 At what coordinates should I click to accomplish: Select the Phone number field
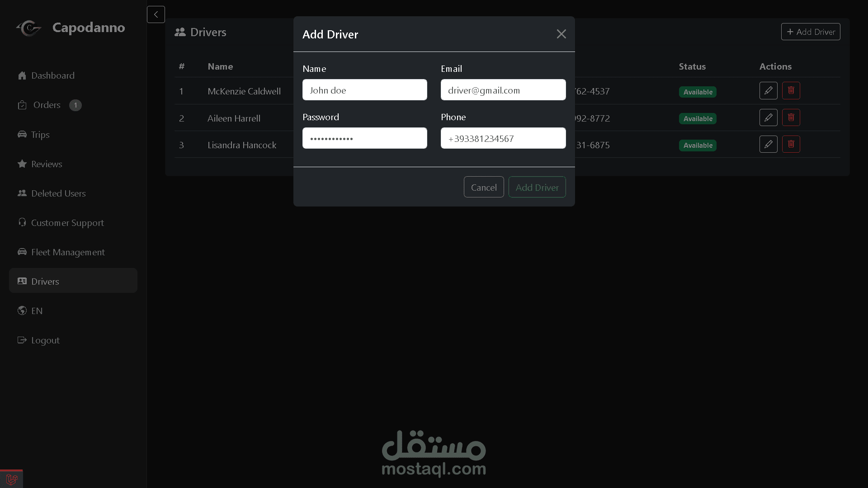503,138
